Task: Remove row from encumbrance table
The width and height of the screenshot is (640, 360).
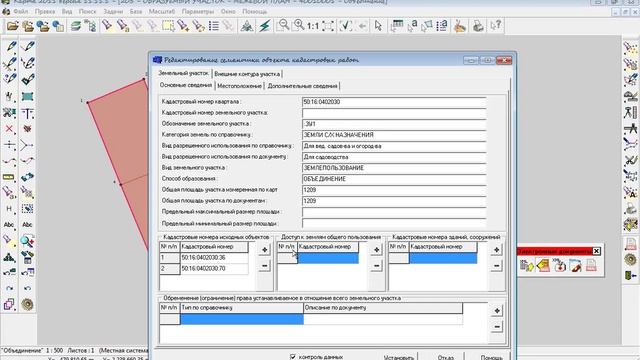Action: coord(497,327)
